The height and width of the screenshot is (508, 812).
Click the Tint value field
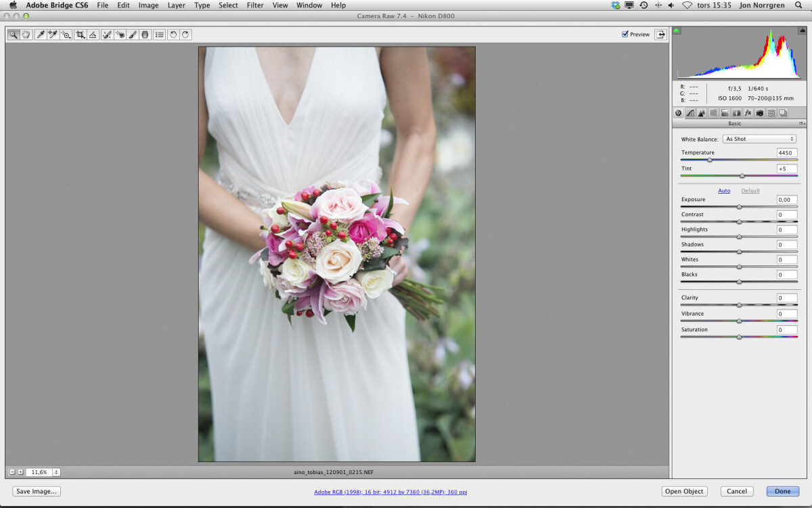coord(787,169)
